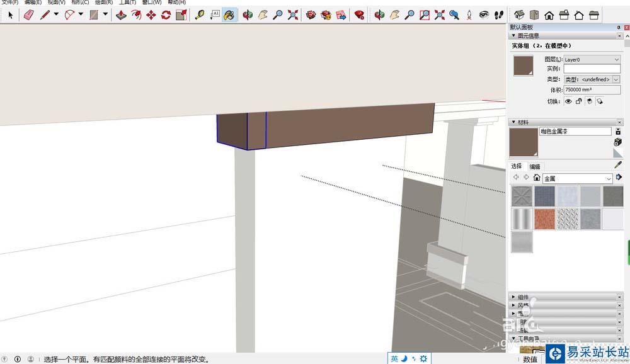The image size is (630, 364).
Task: Click the 实例 instance name field
Action: 592,69
